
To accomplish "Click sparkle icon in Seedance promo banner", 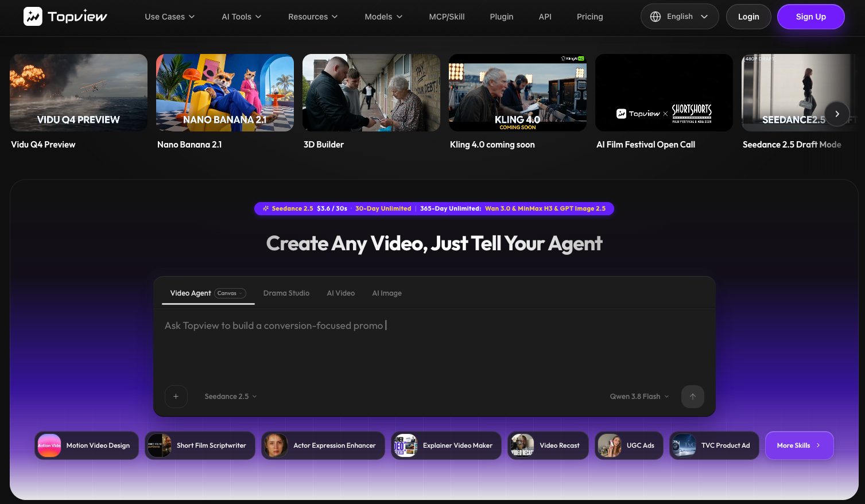I will [x=266, y=209].
